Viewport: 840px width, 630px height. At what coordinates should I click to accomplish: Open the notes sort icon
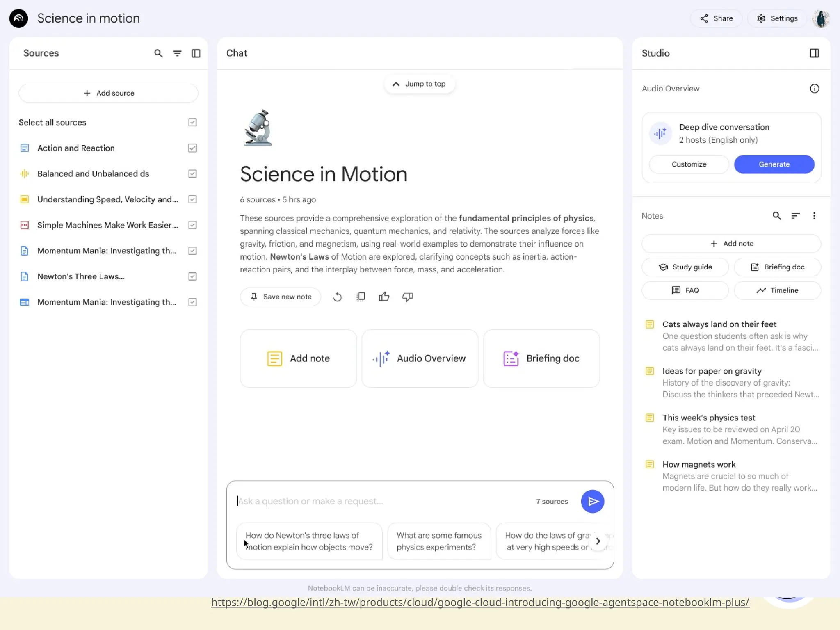[x=795, y=216]
